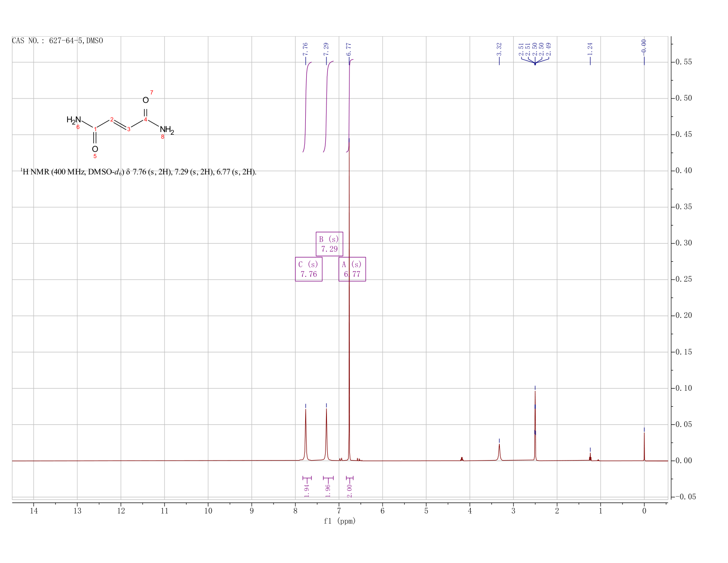Click the 6.77 peak label at top
Image resolution: width=728 pixels, height=563 pixels.
point(349,49)
